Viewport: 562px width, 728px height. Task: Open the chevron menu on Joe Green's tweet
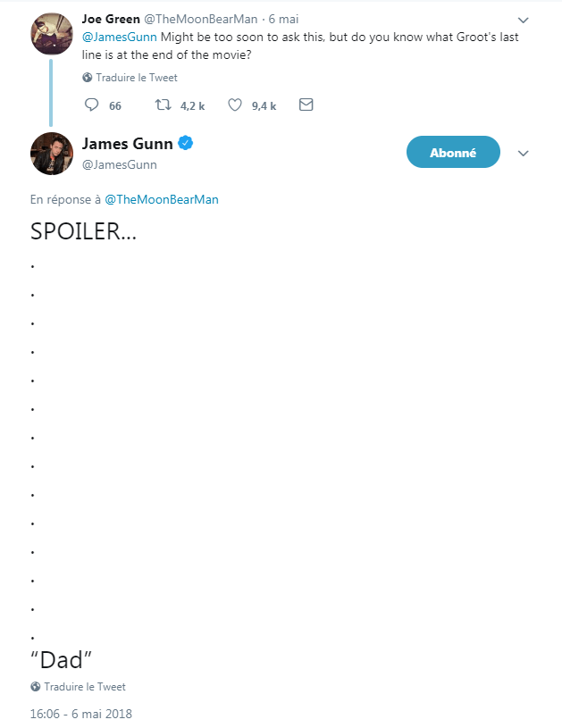tap(524, 20)
